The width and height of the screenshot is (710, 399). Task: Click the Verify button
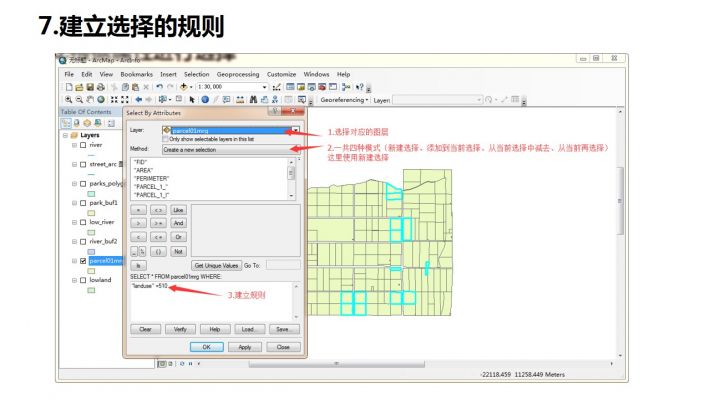click(x=180, y=329)
